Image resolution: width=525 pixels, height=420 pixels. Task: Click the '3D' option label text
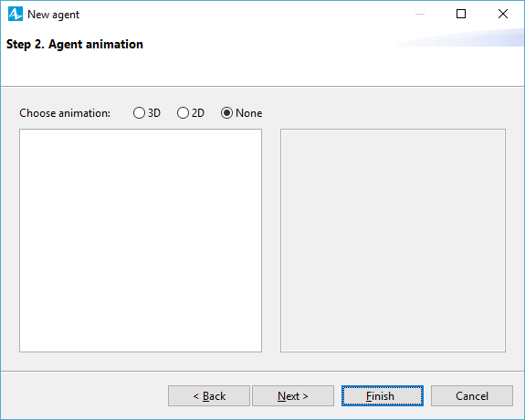click(x=154, y=113)
